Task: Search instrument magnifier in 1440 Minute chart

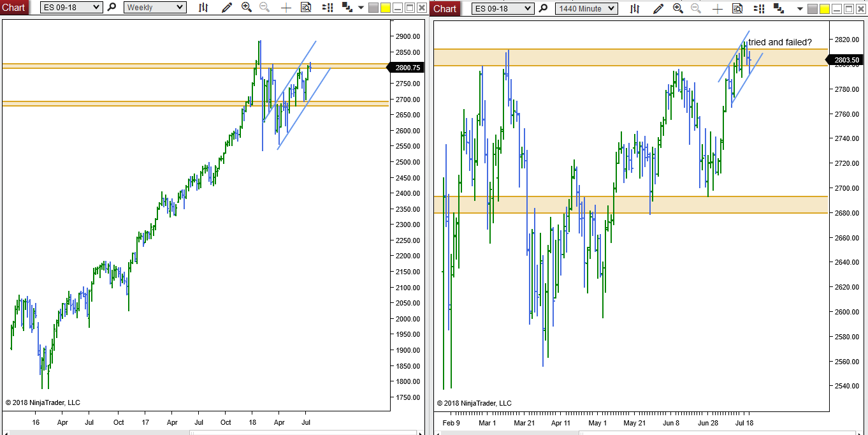Action: pos(543,8)
